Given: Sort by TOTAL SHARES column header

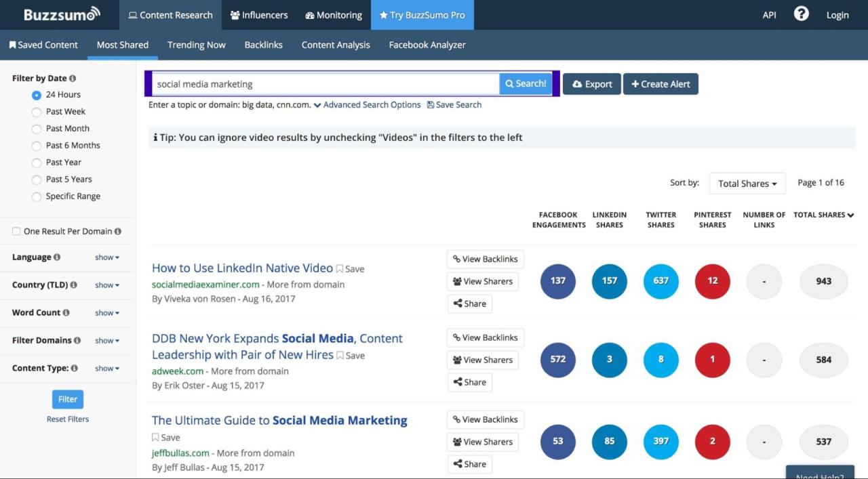Looking at the screenshot, I should pos(823,215).
